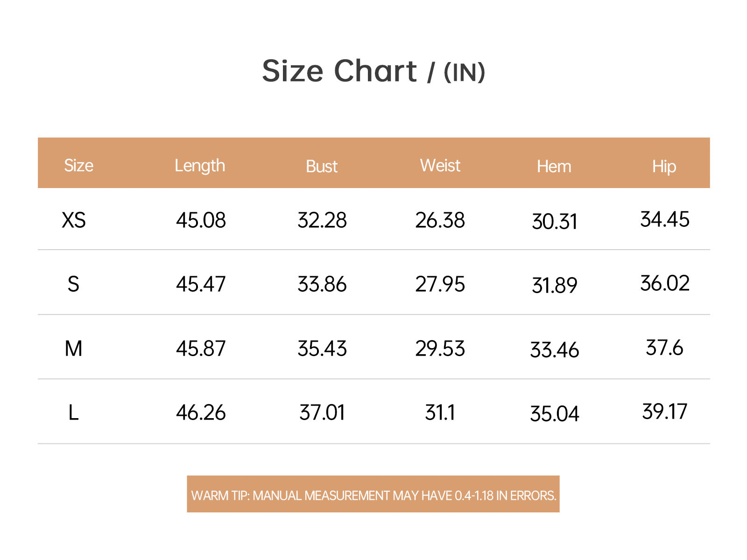Select the Weist column header
This screenshot has width=747, height=560.
(x=440, y=166)
